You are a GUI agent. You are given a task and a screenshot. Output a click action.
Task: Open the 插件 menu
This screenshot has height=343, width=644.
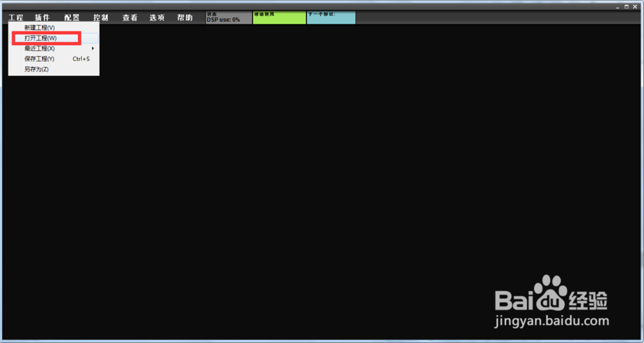42,17
